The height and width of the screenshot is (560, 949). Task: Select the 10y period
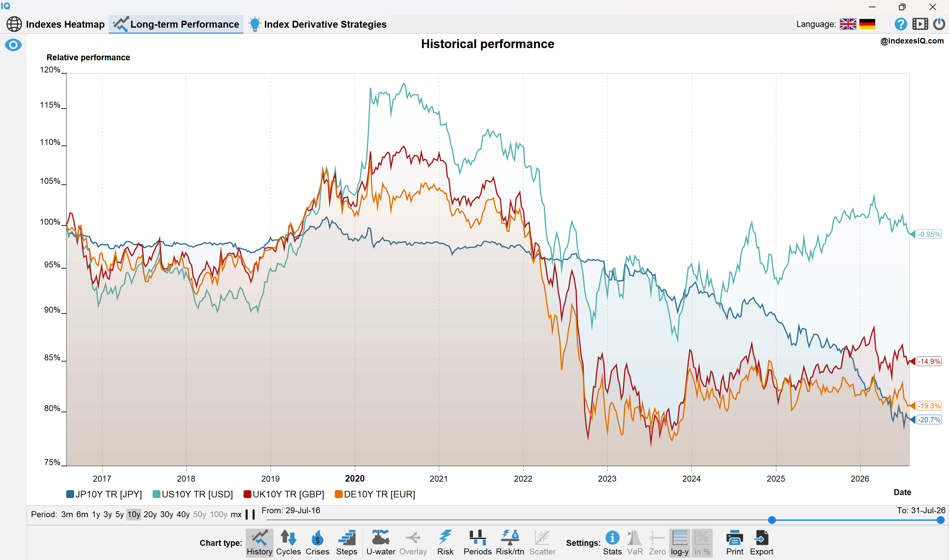coord(134,514)
